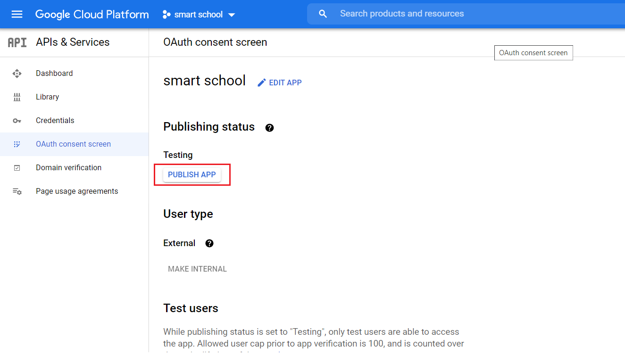
Task: Click the Google Cloud Platform home link
Action: 92,14
